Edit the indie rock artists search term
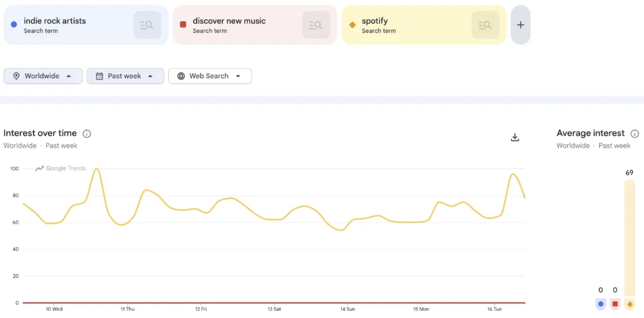This screenshot has width=644, height=318. [x=55, y=21]
